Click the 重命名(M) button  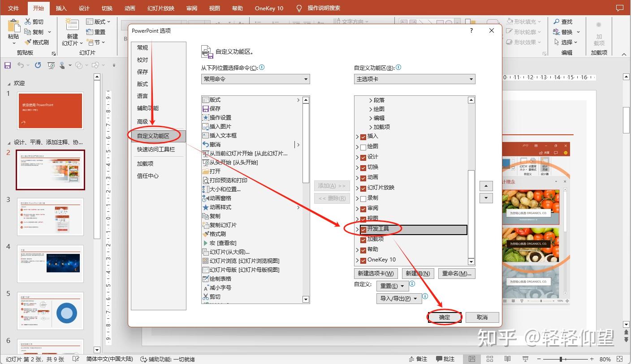pos(457,273)
